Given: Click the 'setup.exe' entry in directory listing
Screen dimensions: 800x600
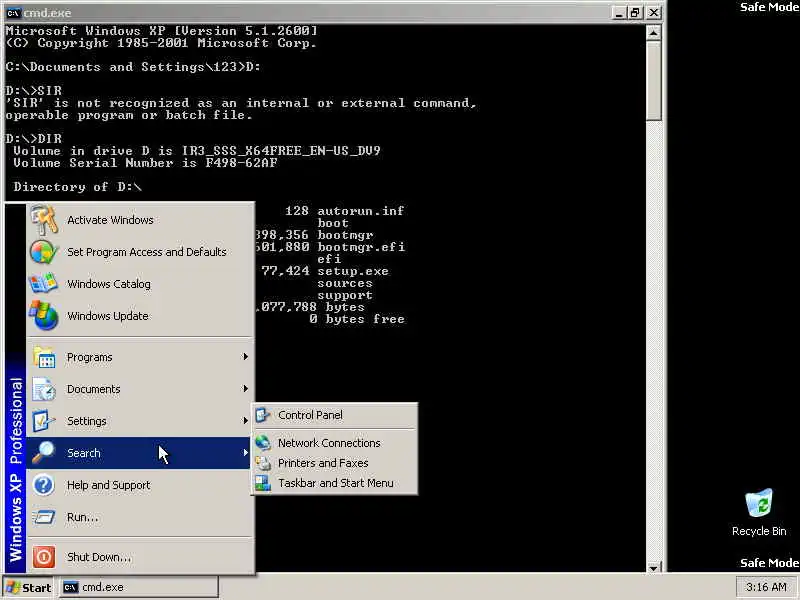Looking at the screenshot, I should [353, 271].
